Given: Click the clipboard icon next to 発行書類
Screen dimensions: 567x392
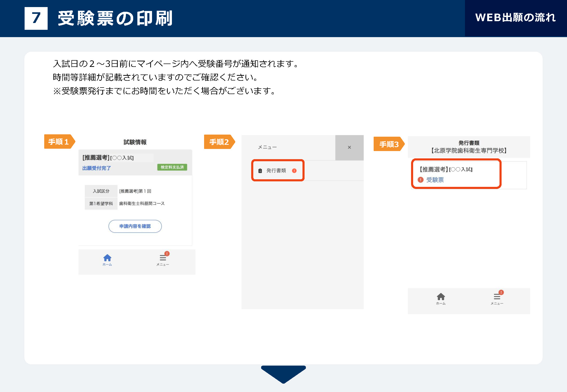Looking at the screenshot, I should (260, 171).
